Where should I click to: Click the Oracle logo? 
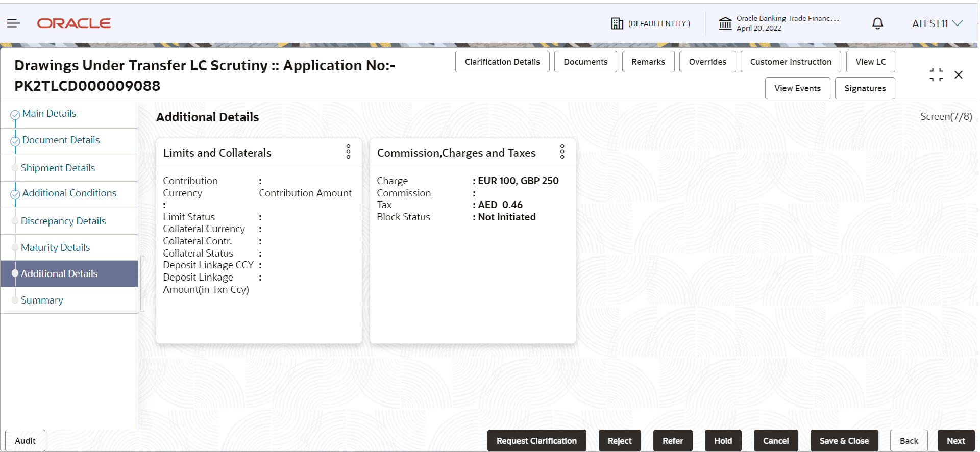[74, 23]
